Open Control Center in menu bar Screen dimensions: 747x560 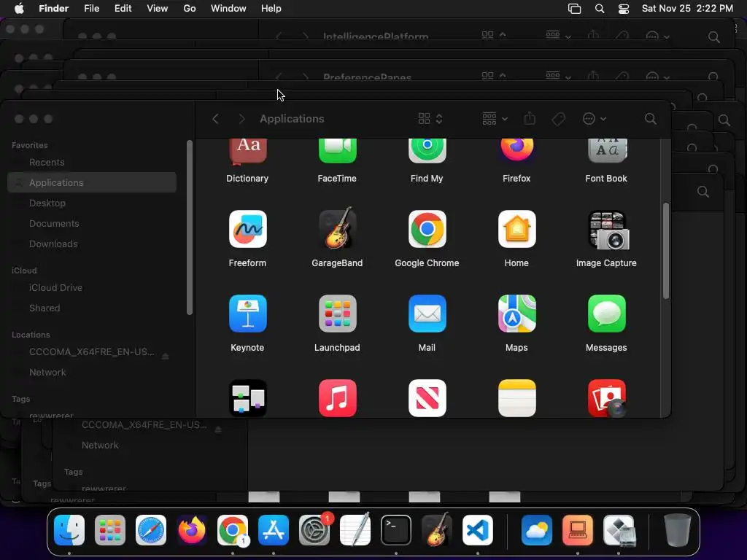pyautogui.click(x=624, y=9)
